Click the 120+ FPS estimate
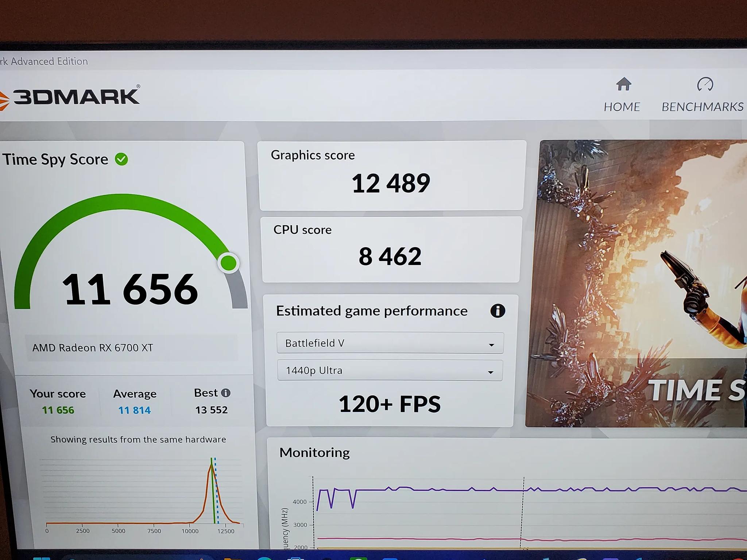This screenshot has height=560, width=747. tap(390, 404)
